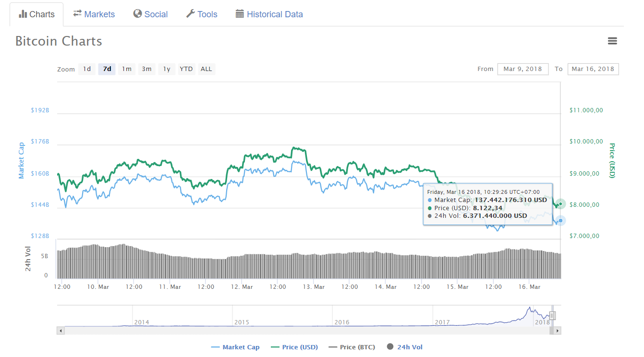
Task: Click the blue market cap marker point
Action: click(x=560, y=221)
